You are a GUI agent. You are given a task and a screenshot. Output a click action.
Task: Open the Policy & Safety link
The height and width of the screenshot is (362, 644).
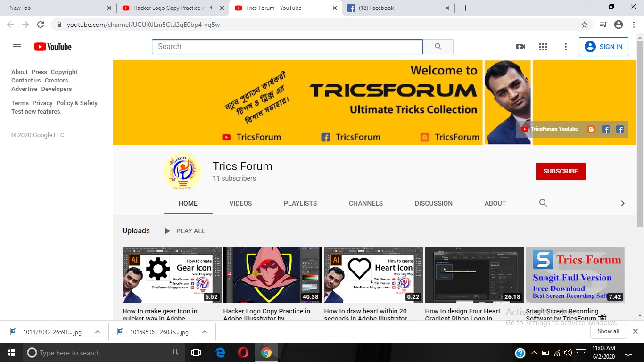(77, 103)
